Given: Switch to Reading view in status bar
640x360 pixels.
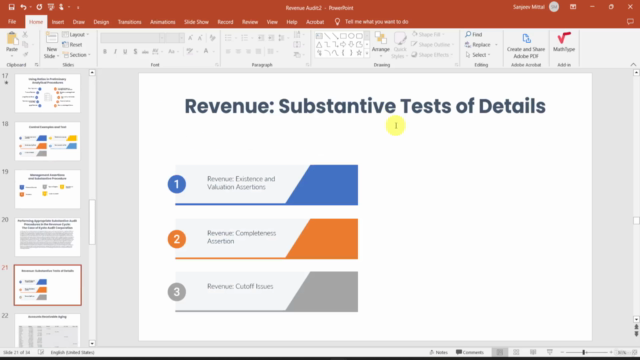Looking at the screenshot, I should click(x=533, y=352).
